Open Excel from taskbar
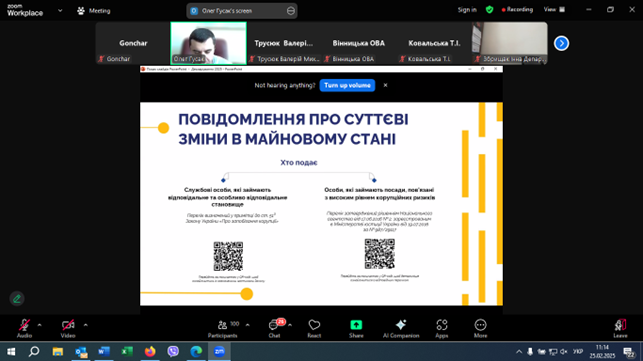The width and height of the screenshot is (643, 361). (127, 352)
